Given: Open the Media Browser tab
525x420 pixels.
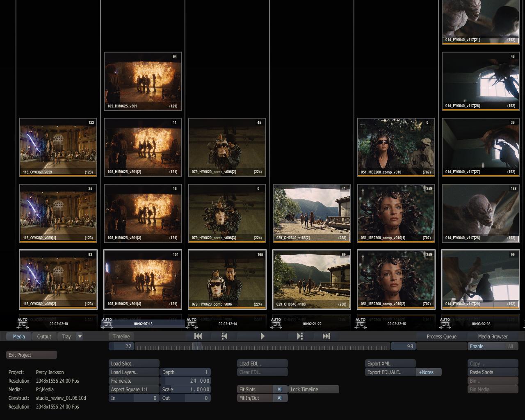Looking at the screenshot, I should point(493,336).
